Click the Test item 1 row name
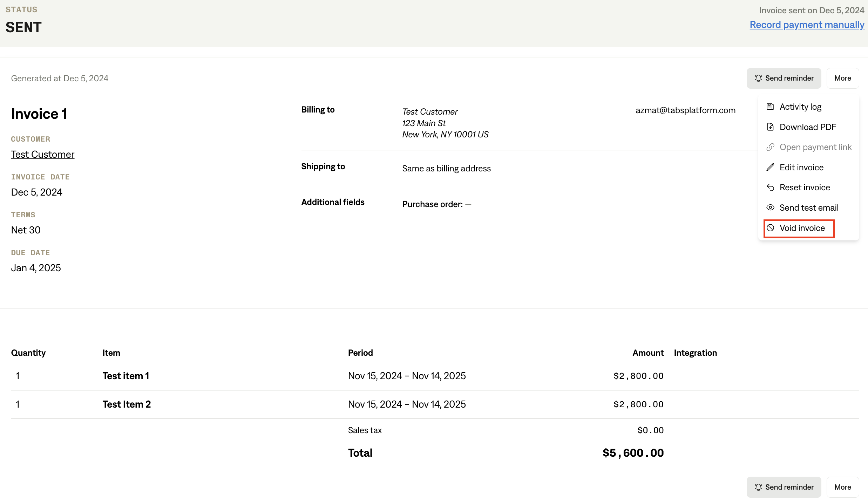This screenshot has height=504, width=868. [126, 376]
